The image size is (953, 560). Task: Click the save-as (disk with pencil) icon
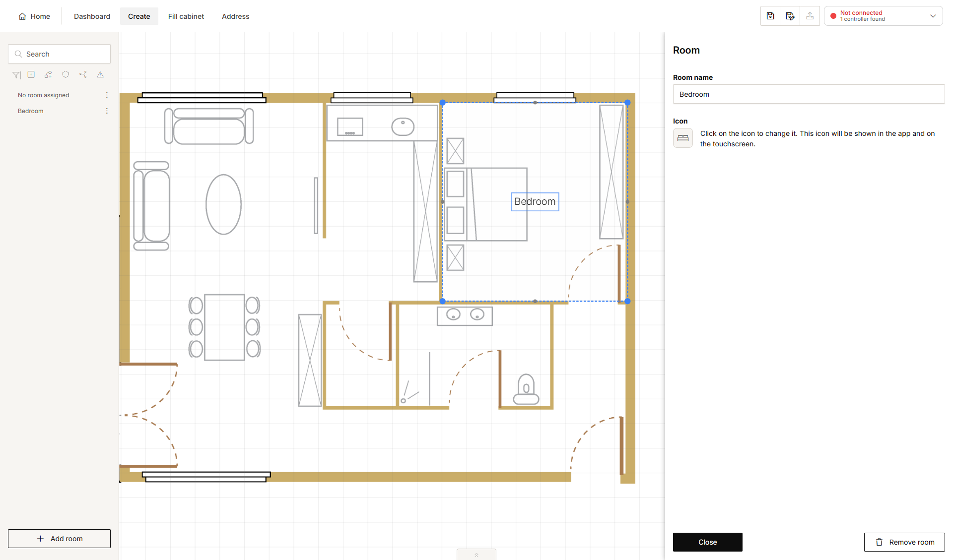coord(790,16)
